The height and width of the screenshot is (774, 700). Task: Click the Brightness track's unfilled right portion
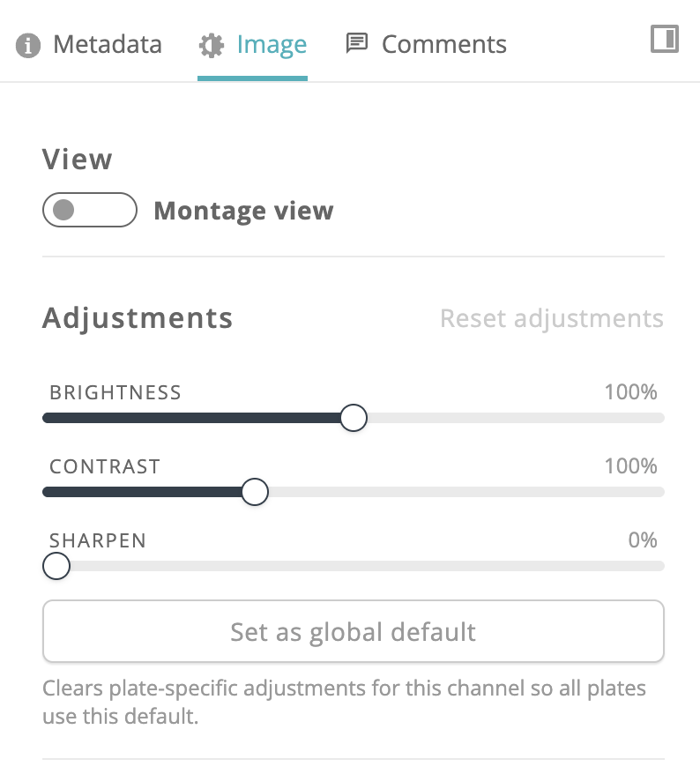pos(516,418)
